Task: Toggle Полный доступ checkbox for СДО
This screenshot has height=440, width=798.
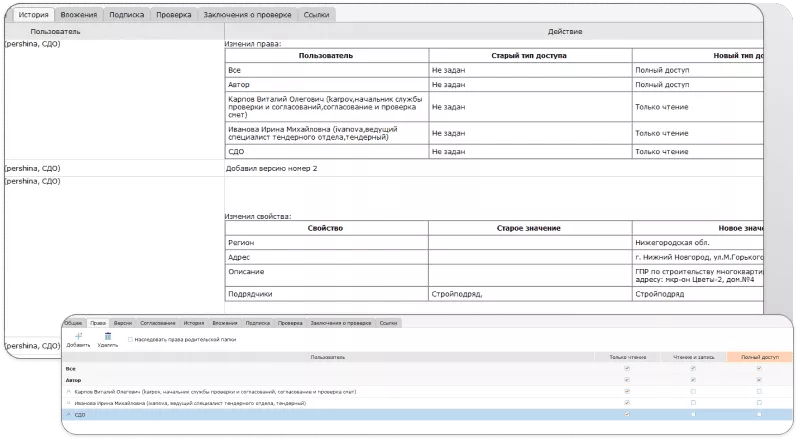Action: [759, 413]
